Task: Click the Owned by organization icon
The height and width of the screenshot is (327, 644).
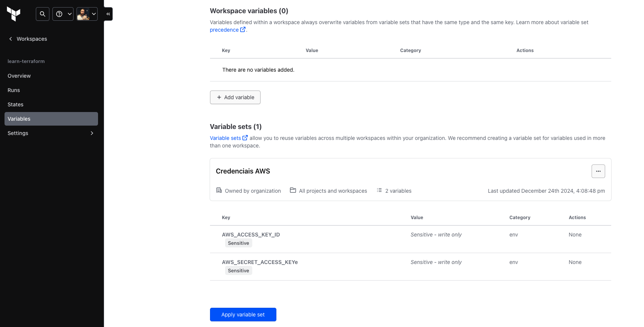Action: click(219, 190)
